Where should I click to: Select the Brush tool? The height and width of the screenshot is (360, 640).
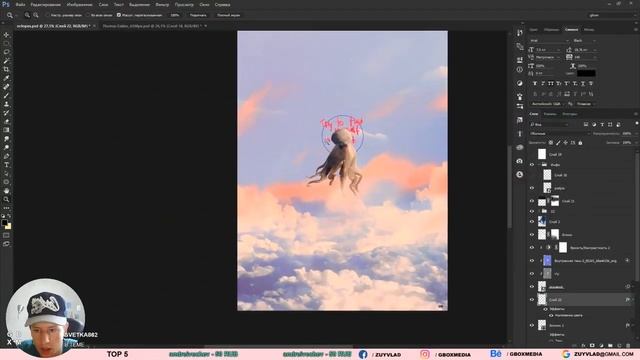pyautogui.click(x=6, y=96)
